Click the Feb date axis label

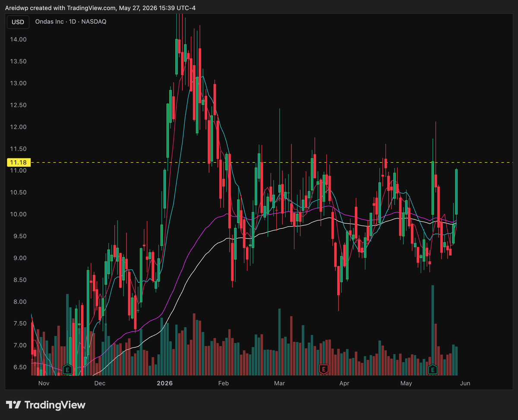point(223,383)
